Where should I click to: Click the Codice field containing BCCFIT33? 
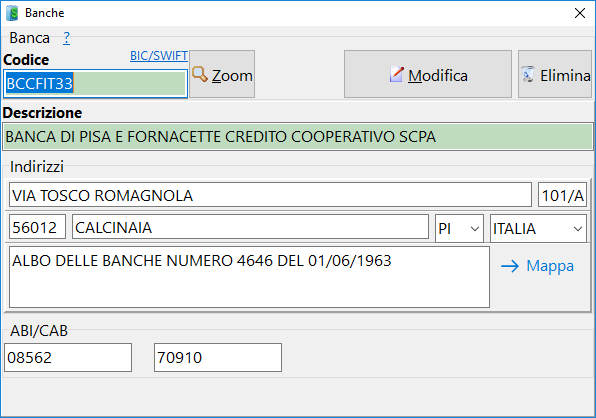[95, 84]
